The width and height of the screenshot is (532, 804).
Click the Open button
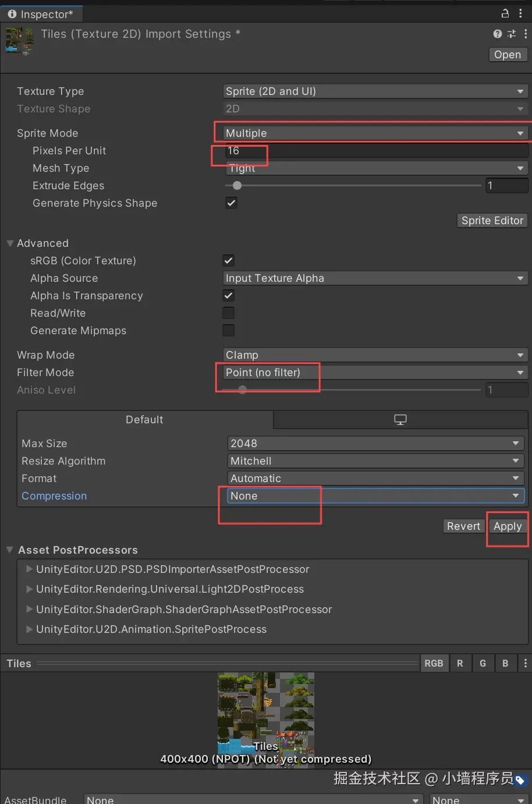click(x=508, y=55)
